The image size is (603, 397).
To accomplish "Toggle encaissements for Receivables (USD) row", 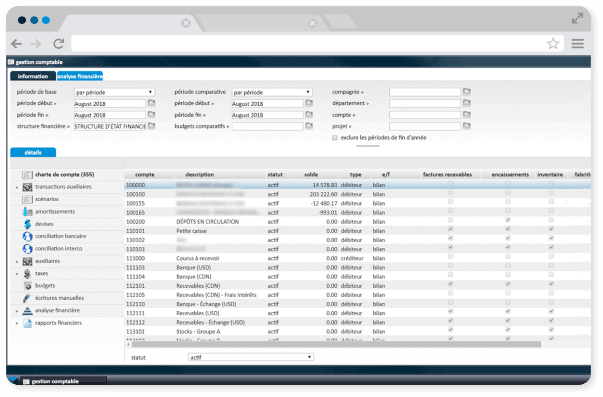I will (x=508, y=312).
